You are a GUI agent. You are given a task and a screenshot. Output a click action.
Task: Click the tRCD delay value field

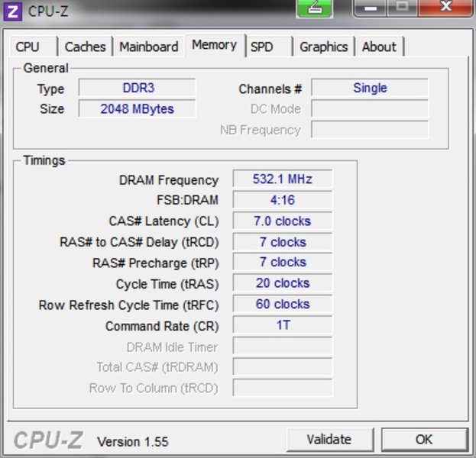click(283, 242)
